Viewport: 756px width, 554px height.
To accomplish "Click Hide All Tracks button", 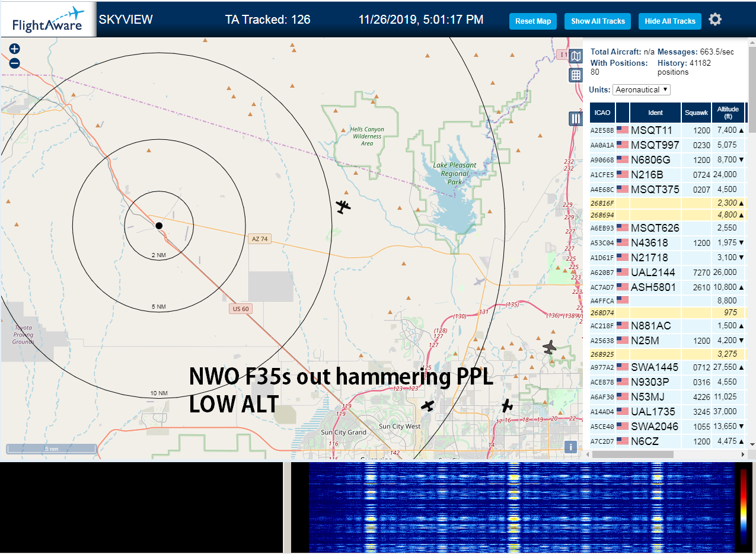I will pyautogui.click(x=670, y=21).
